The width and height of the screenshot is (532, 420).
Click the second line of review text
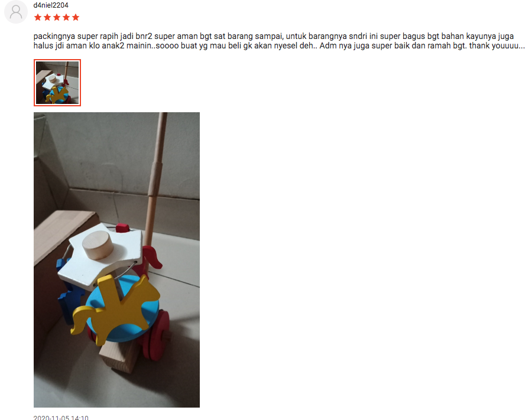(x=279, y=45)
